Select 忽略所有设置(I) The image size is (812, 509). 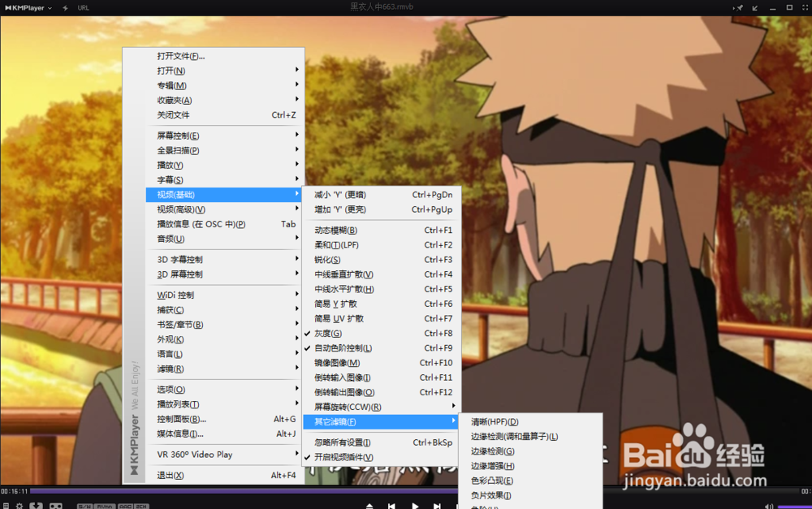coord(381,442)
